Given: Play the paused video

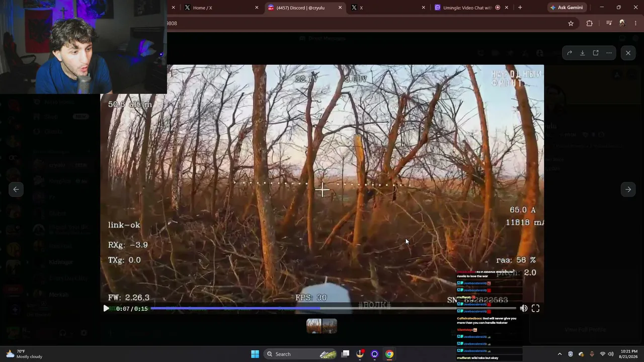Looking at the screenshot, I should 106,308.
